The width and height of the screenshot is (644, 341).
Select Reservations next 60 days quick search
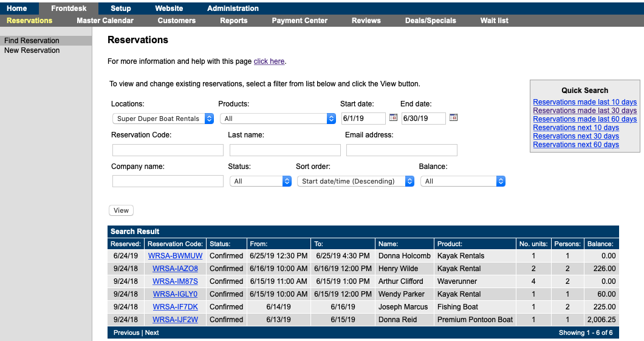tap(576, 145)
